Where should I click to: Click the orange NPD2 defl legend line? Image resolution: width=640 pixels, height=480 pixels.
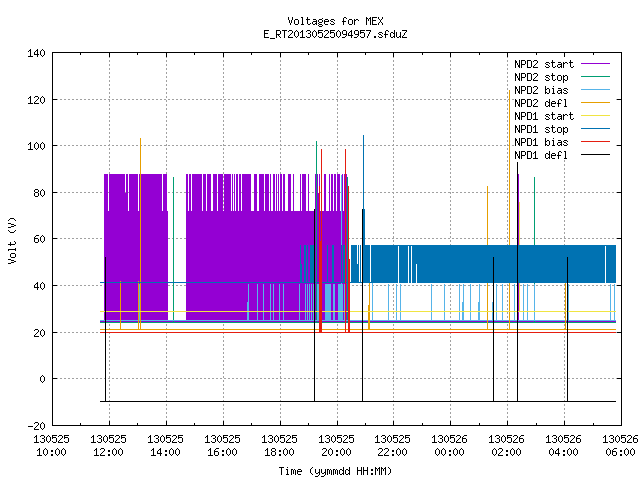[x=595, y=103]
